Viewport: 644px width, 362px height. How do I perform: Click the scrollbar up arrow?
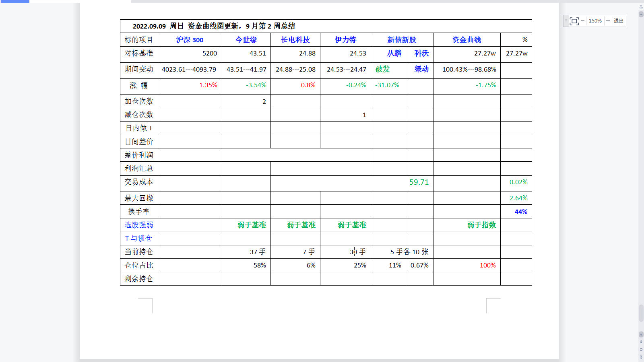641,14
